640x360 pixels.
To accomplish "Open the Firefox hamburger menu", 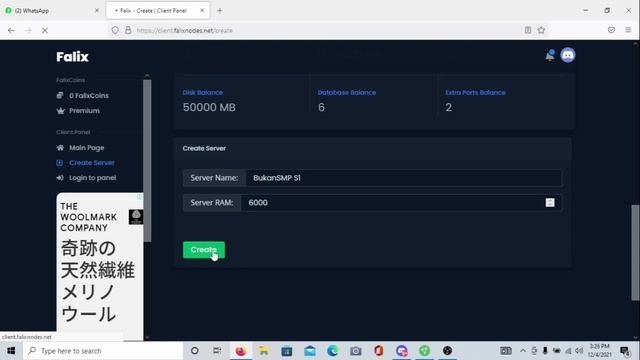I will (x=628, y=30).
